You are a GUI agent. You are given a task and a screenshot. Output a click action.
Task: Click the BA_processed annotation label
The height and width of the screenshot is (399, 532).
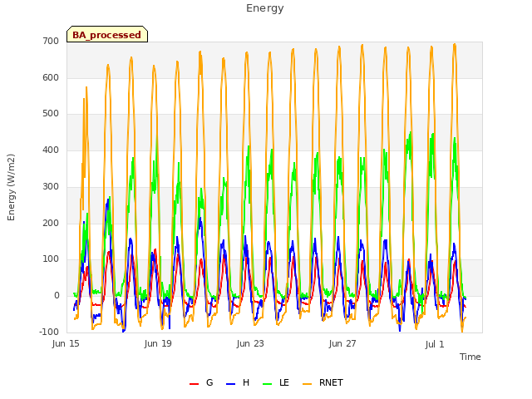click(107, 35)
